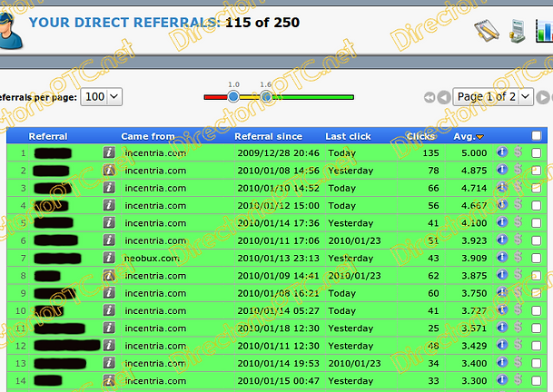Image resolution: width=553 pixels, height=392 pixels.
Task: Click the clicks value 78
Action: point(433,171)
